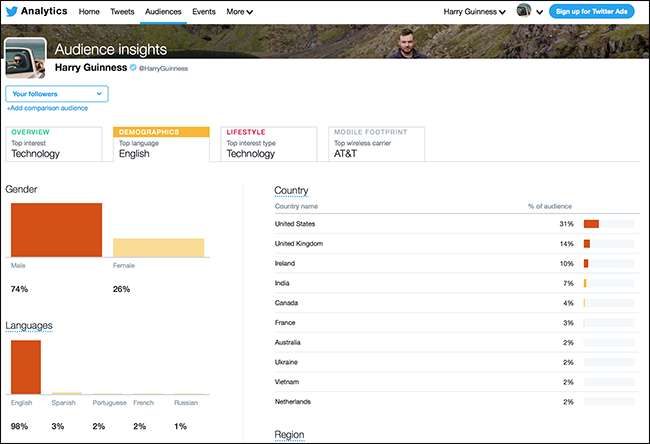Expand the arrow next to account avatar
This screenshot has height=444, width=650.
(x=539, y=12)
